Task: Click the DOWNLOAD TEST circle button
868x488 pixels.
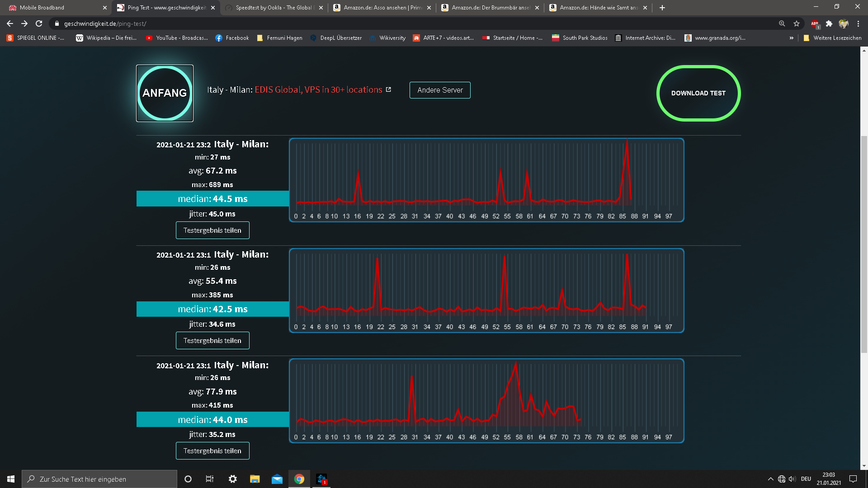Action: [698, 93]
